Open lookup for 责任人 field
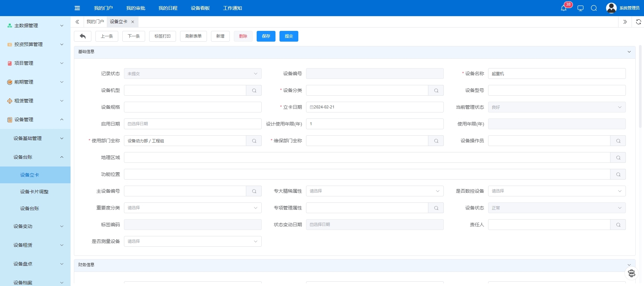Screen dimensions: 644x286 618,225
